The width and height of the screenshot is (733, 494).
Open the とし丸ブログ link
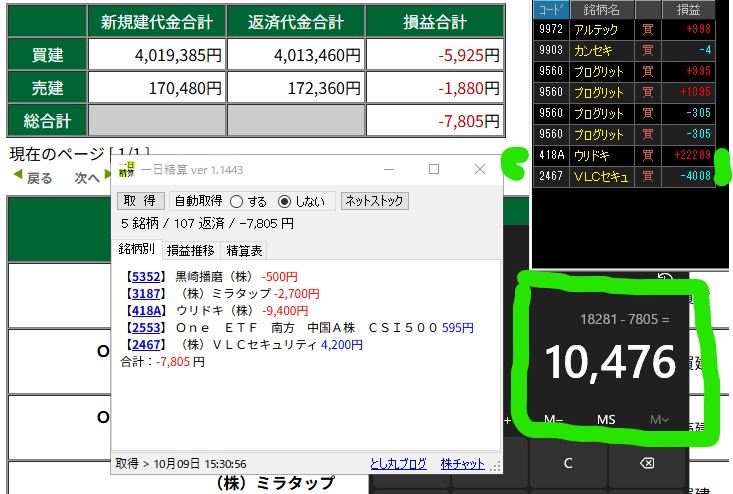399,464
